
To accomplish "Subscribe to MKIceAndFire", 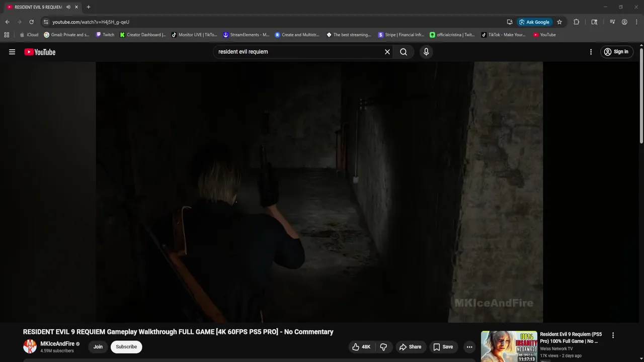I will (126, 347).
